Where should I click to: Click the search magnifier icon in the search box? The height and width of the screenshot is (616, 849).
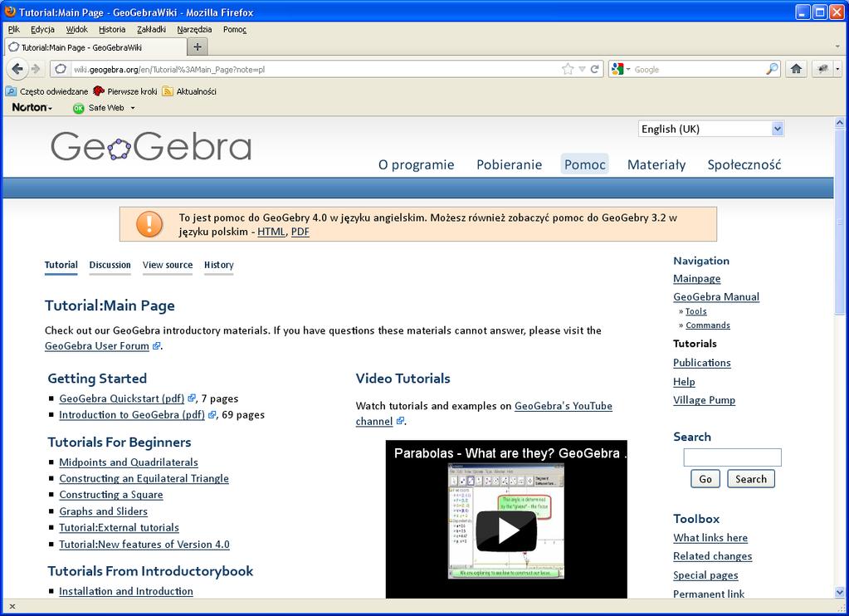coord(772,69)
